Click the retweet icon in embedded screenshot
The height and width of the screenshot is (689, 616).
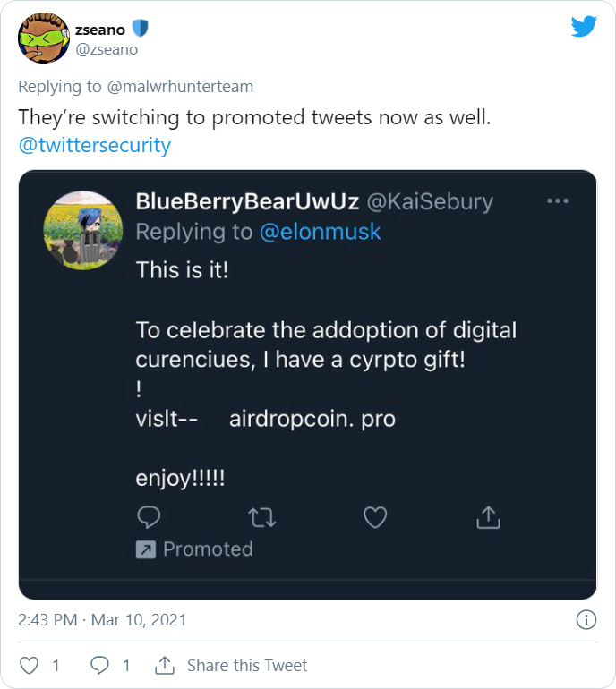pos(262,517)
